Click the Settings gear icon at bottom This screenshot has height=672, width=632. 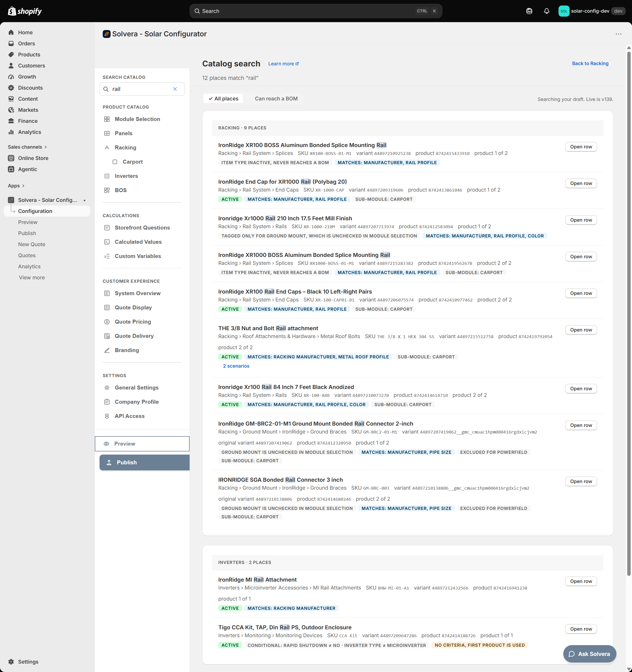pos(11,661)
